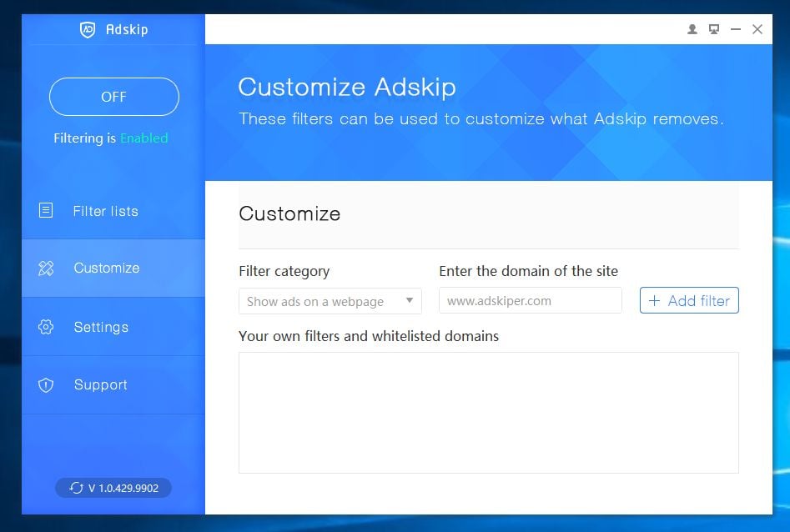790x532 pixels.
Task: Open the Settings sidebar item
Action: click(113, 327)
